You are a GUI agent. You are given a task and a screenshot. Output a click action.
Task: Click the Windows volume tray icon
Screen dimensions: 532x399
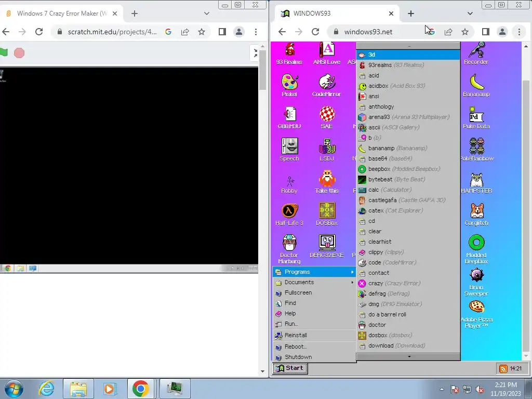click(x=480, y=389)
